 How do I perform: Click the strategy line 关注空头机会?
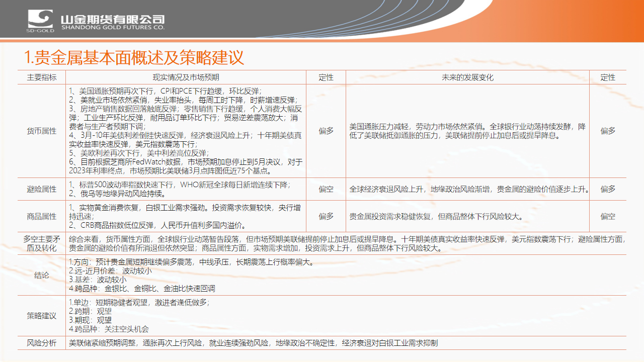[x=109, y=329]
